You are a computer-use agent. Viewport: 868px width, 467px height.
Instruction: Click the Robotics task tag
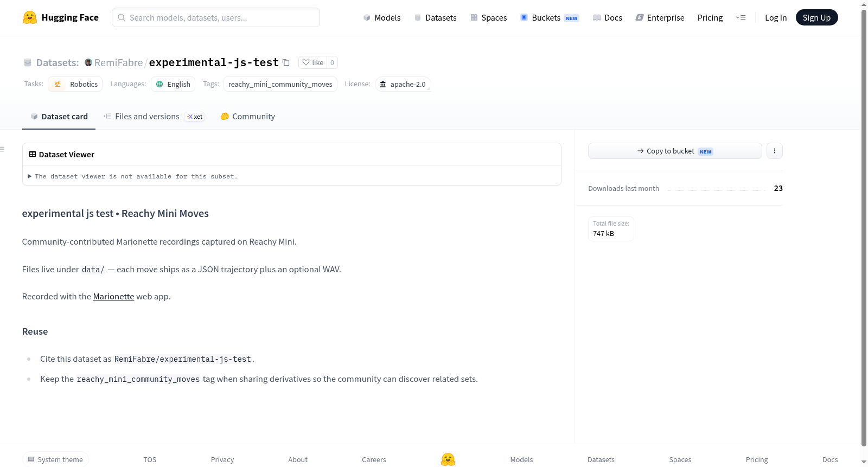click(x=75, y=84)
